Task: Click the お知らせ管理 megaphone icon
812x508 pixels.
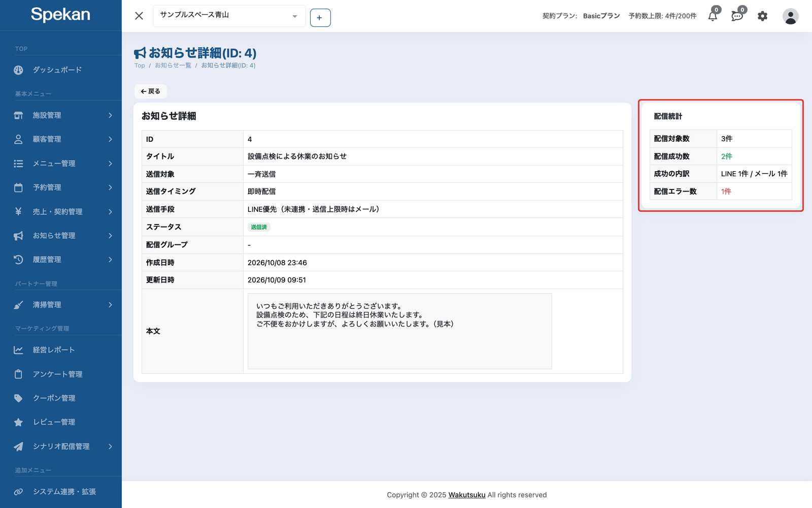Action: pyautogui.click(x=18, y=236)
